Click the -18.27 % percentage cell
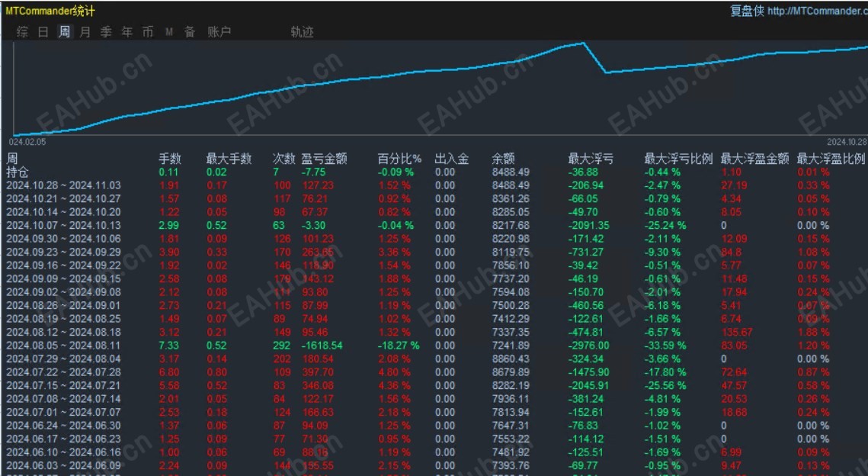The width and height of the screenshot is (868, 476). 399,346
